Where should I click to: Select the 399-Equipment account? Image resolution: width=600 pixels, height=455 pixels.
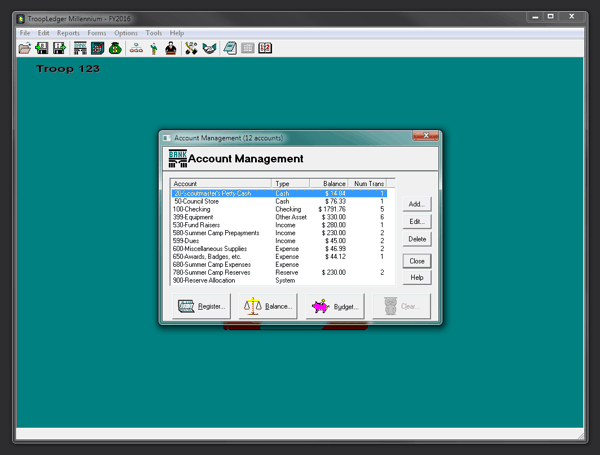(x=279, y=217)
